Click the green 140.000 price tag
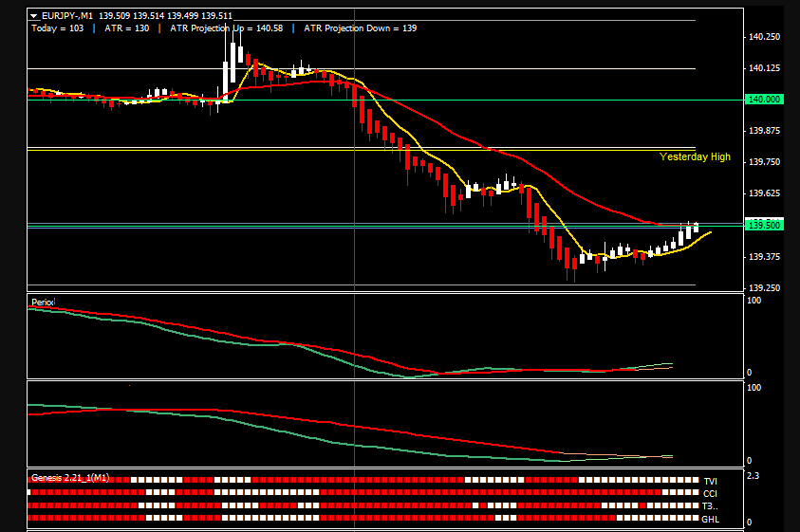 764,100
